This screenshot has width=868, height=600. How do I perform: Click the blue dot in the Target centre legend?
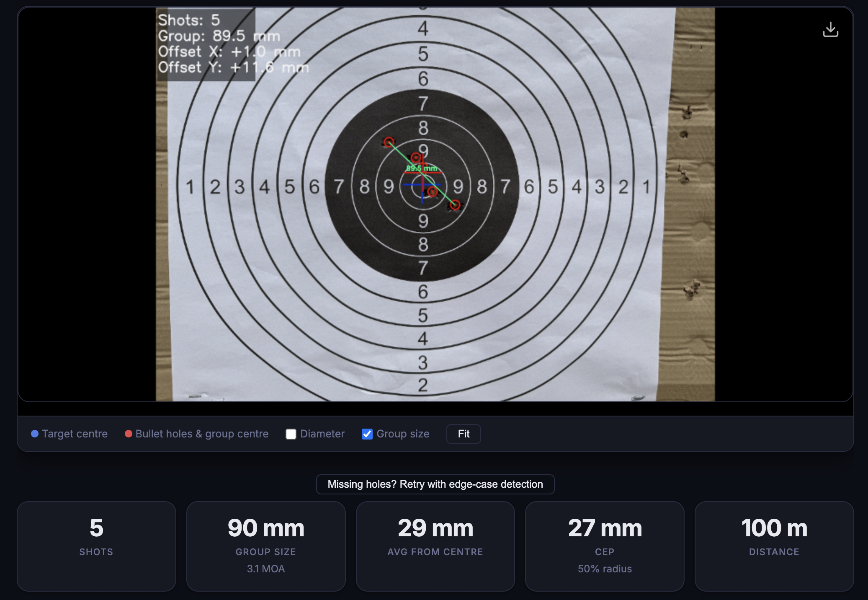[35, 434]
